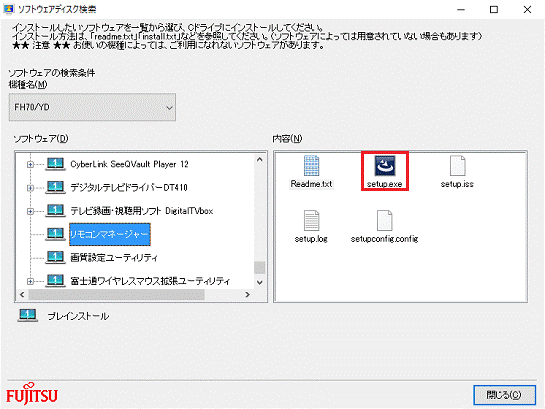Click the 画質設定ユーティリティ computer icon
Image resolution: width=545 pixels, height=409 pixels.
(55, 257)
